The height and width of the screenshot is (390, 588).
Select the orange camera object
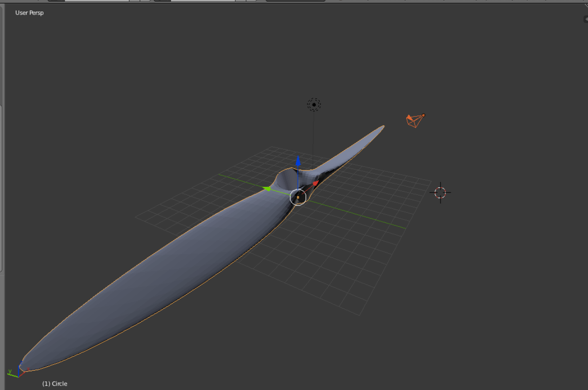pos(414,121)
